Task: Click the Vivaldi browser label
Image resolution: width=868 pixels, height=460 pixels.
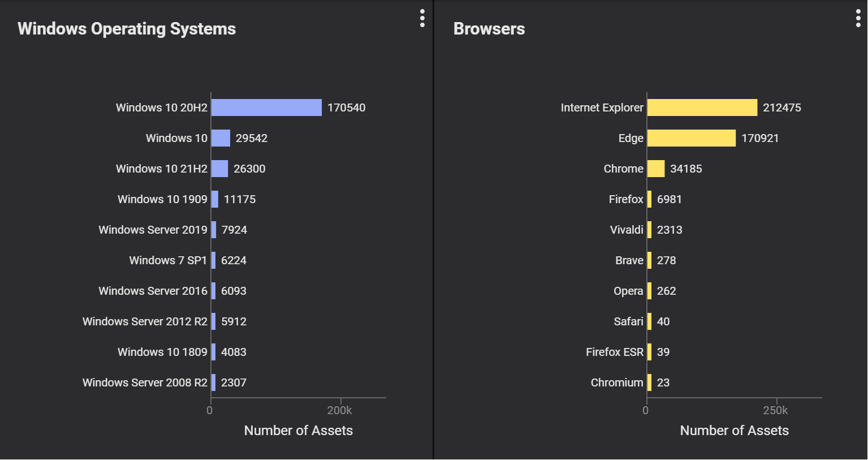Action: click(x=627, y=230)
